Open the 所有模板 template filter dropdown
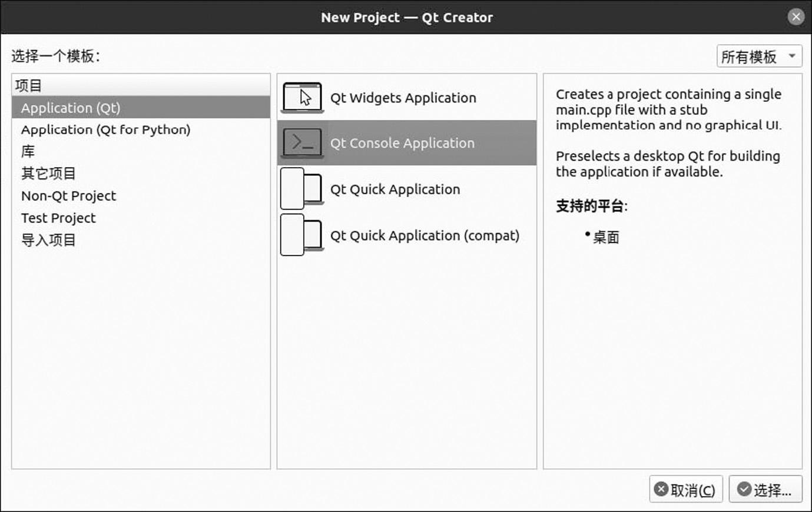Image resolution: width=812 pixels, height=512 pixels. 758,56
